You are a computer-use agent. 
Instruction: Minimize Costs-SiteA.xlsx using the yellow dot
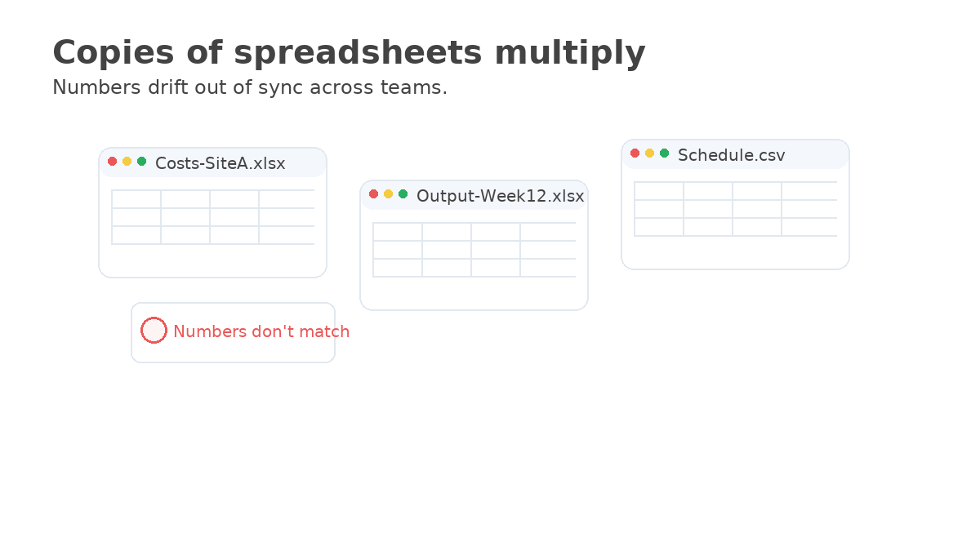127,162
